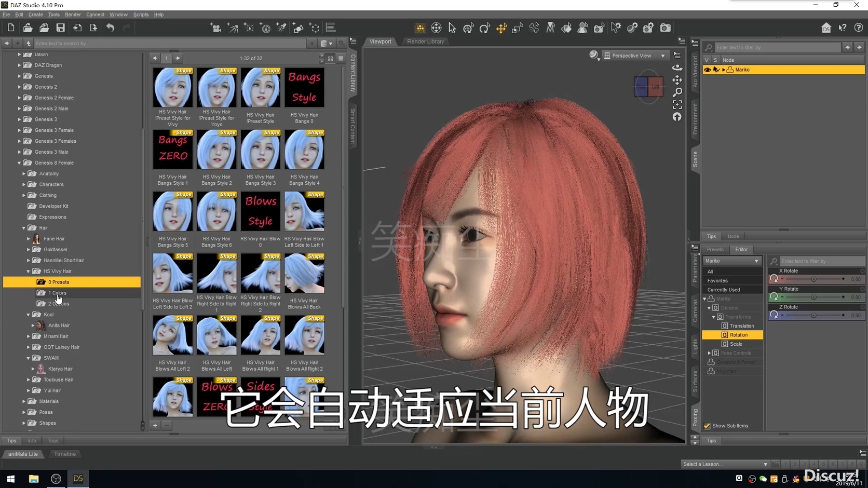The width and height of the screenshot is (868, 488).
Task: Collapse the HS Vivy Hair folder
Action: (29, 272)
